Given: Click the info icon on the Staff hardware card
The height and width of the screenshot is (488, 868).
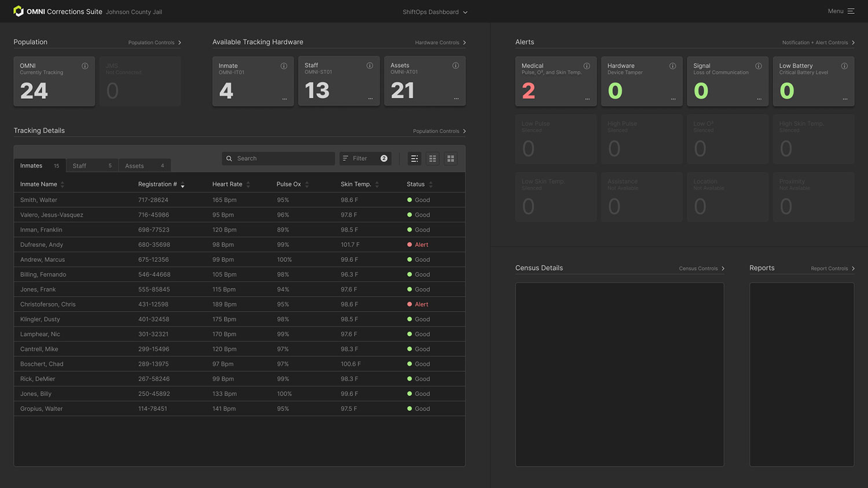Looking at the screenshot, I should [370, 65].
